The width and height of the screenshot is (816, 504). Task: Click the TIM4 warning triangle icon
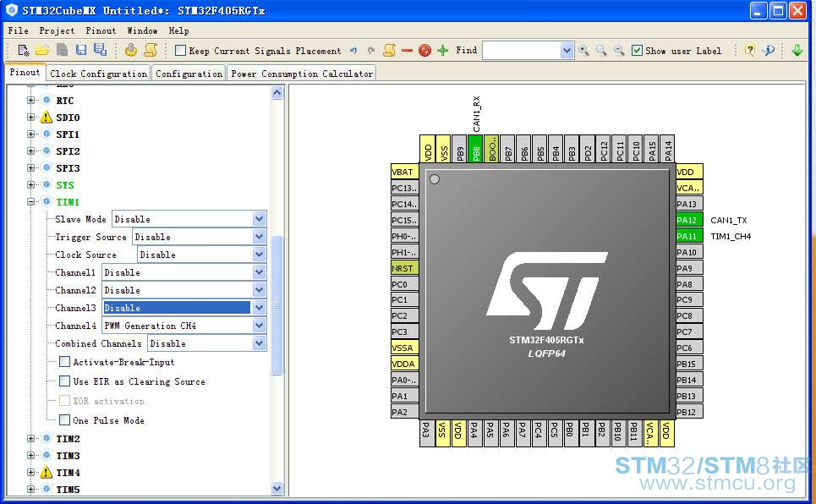point(47,472)
